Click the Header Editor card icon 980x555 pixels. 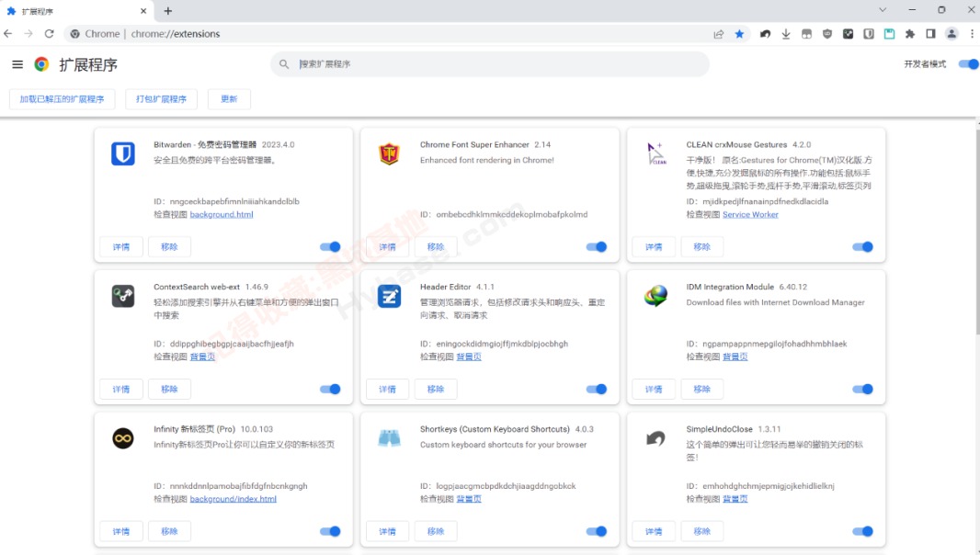pyautogui.click(x=389, y=296)
